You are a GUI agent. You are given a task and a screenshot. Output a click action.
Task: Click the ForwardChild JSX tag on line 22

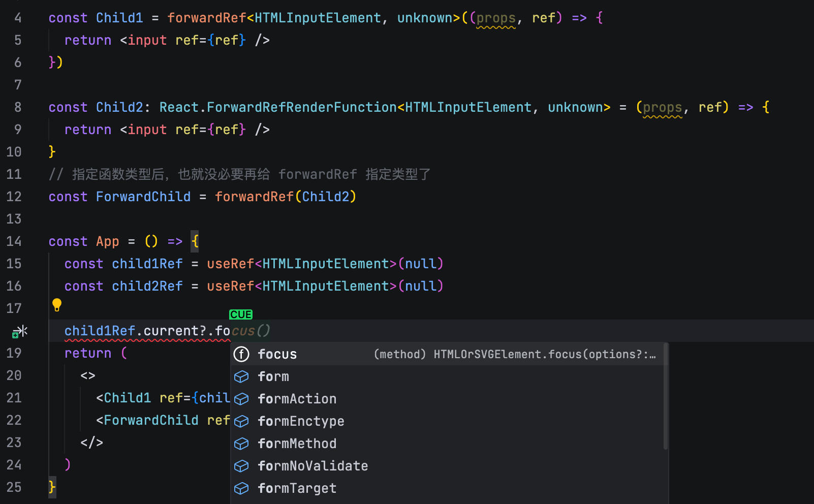pos(151,420)
